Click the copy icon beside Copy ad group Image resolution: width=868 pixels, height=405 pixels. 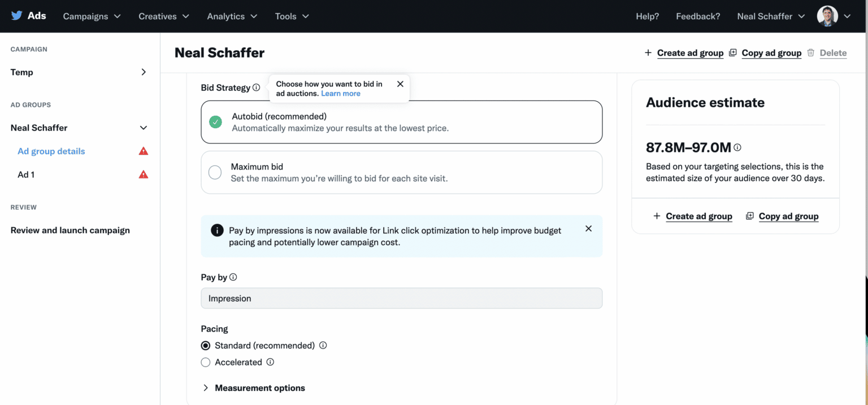[732, 53]
